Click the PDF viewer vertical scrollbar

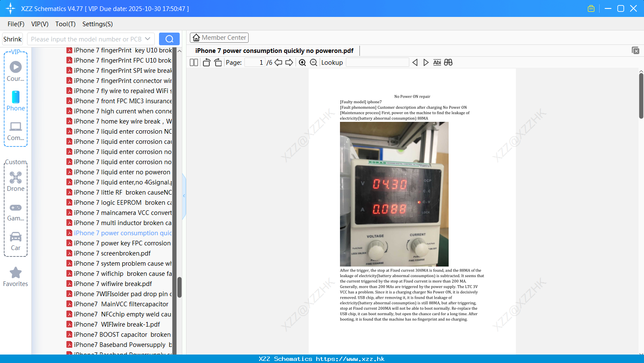click(641, 95)
